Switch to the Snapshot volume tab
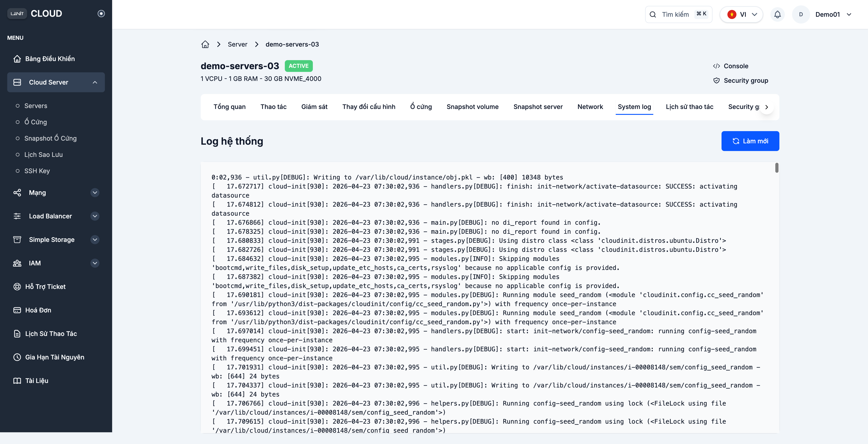The height and width of the screenshot is (444, 868). point(472,107)
